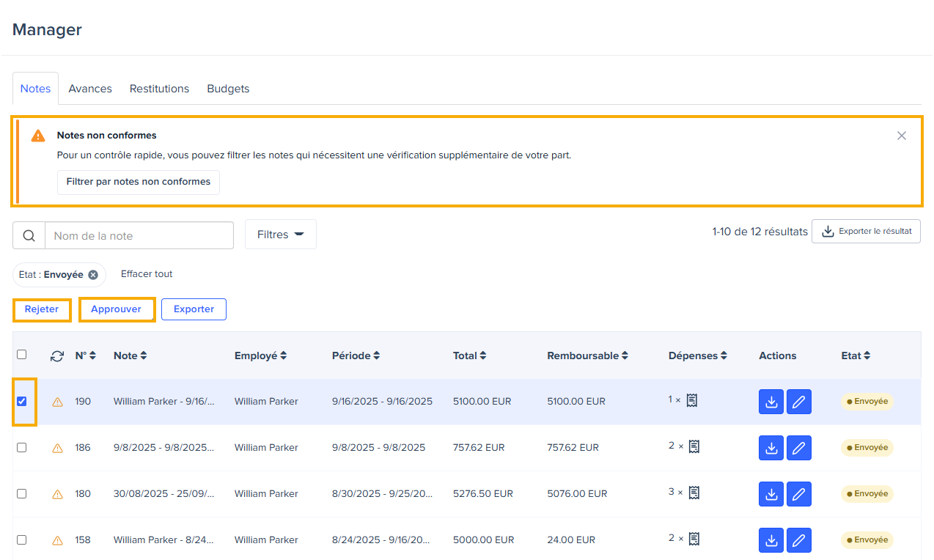
Task: Remove the Etat Envoyée filter chip
Action: tap(93, 275)
